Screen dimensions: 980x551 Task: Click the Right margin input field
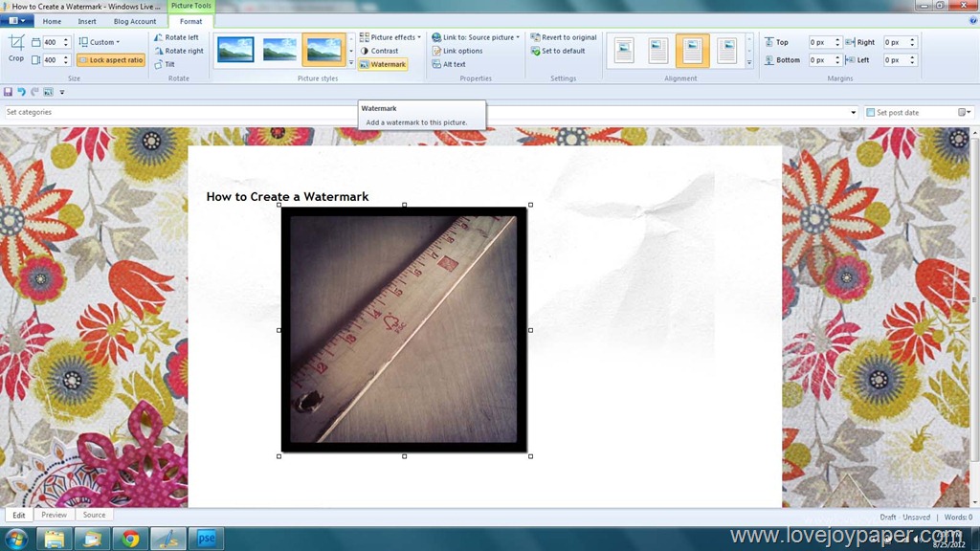pos(896,42)
